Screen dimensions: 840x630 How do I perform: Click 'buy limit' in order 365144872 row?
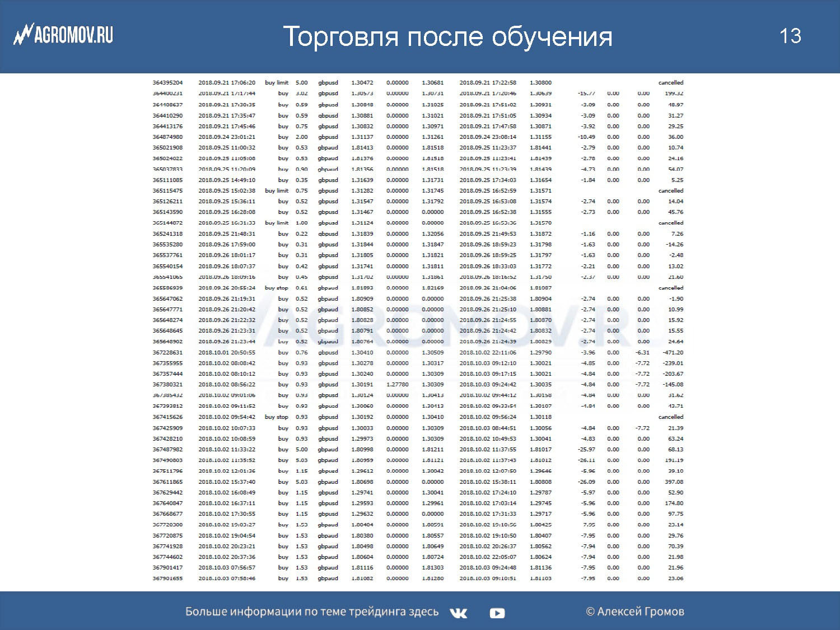click(277, 223)
